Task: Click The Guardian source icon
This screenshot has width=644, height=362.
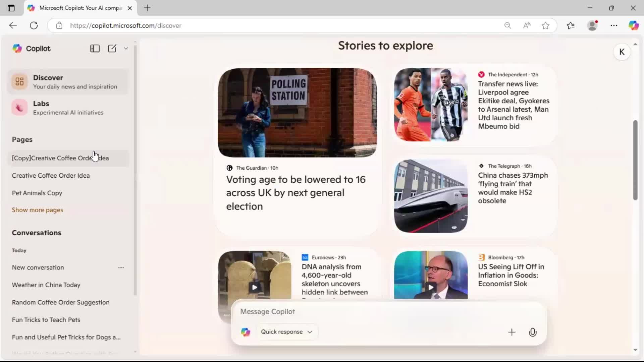Action: click(229, 168)
